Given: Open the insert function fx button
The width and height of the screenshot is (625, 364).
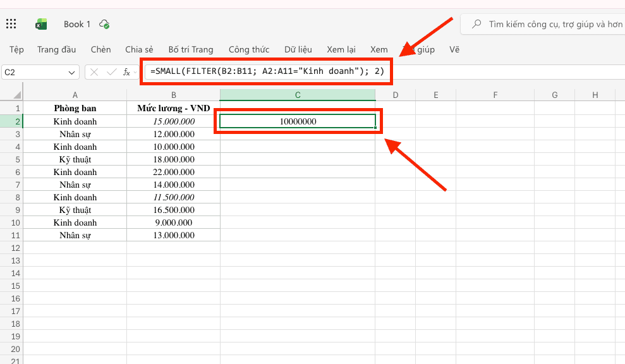Looking at the screenshot, I should [127, 72].
